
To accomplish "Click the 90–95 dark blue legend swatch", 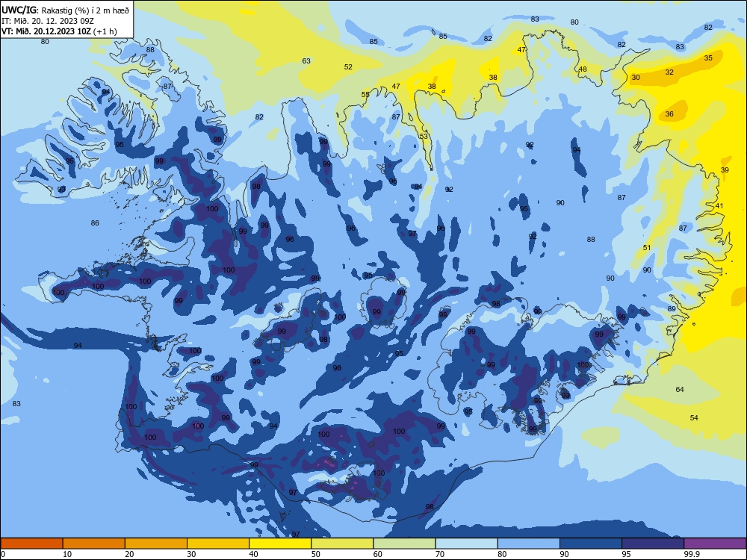I will click(x=591, y=544).
